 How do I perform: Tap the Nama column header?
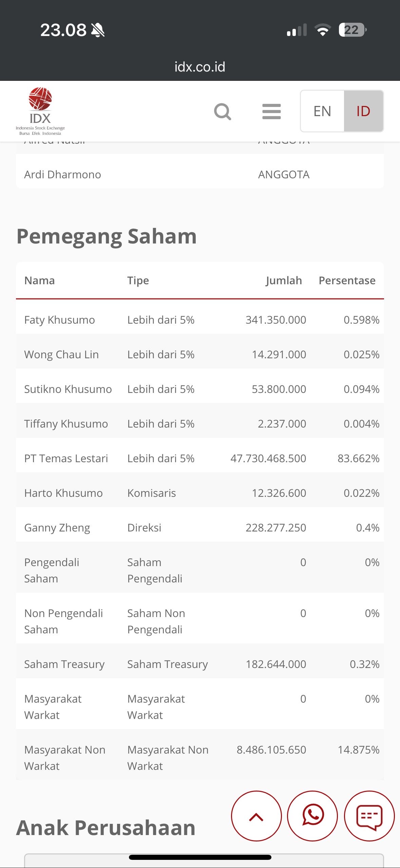[x=39, y=281]
